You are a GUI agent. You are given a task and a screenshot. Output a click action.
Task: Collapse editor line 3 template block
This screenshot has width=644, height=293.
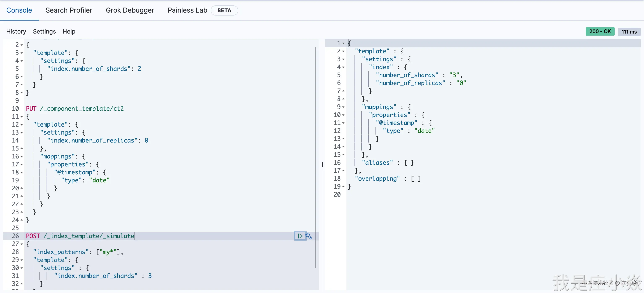(21, 53)
